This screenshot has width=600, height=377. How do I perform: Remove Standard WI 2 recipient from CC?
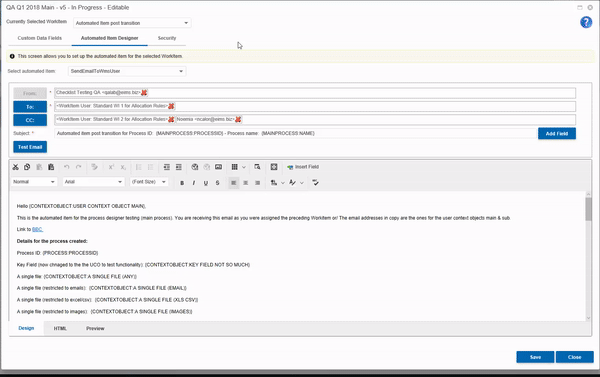(x=171, y=119)
